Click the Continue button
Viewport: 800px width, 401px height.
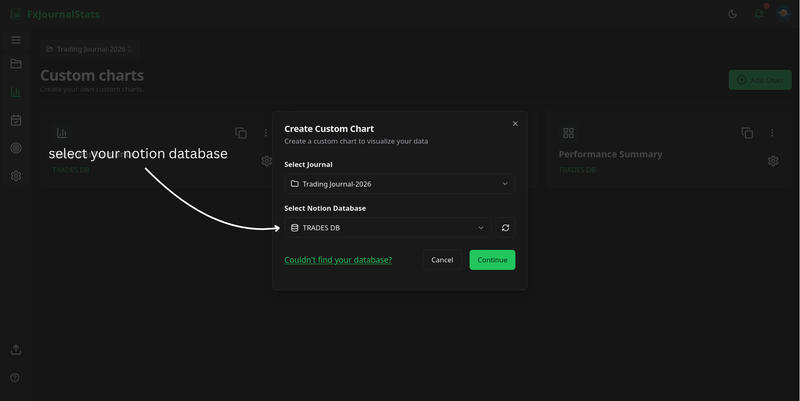pos(492,260)
